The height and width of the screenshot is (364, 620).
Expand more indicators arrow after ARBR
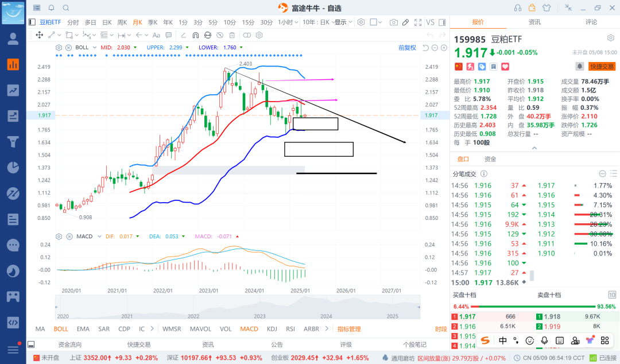(327, 329)
